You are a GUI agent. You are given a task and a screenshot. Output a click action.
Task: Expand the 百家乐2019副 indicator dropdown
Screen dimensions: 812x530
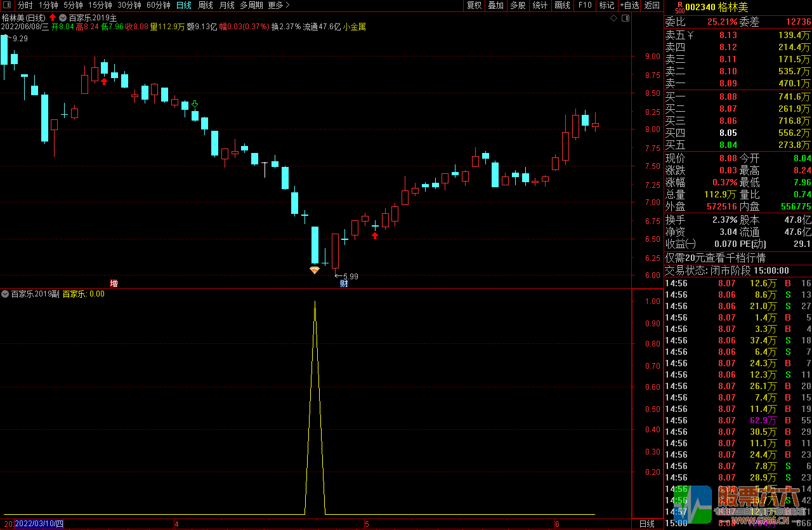click(6, 294)
